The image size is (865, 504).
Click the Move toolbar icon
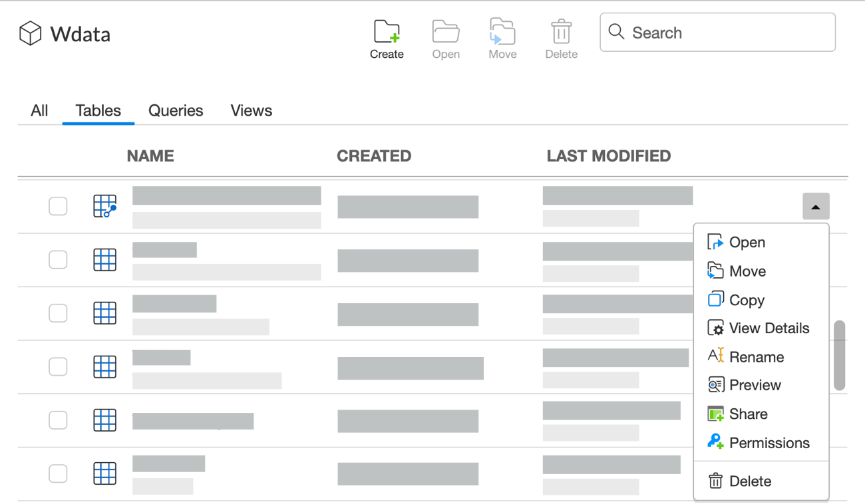tap(502, 32)
